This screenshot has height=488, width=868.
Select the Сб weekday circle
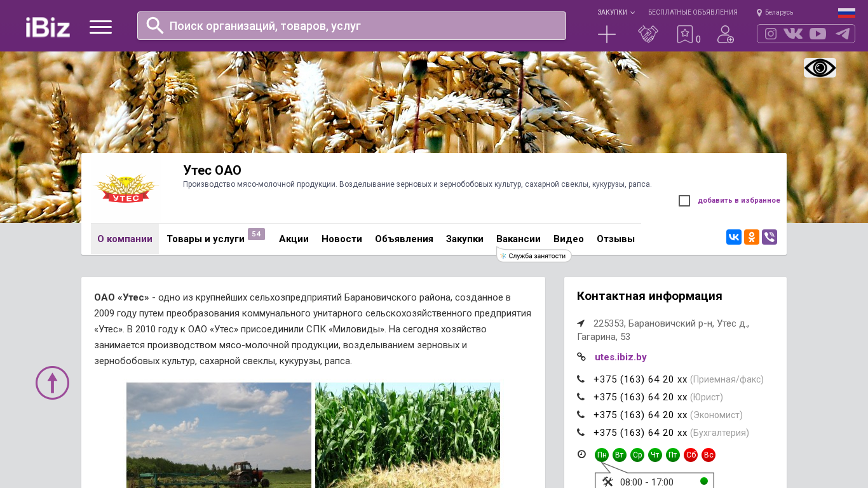click(691, 455)
